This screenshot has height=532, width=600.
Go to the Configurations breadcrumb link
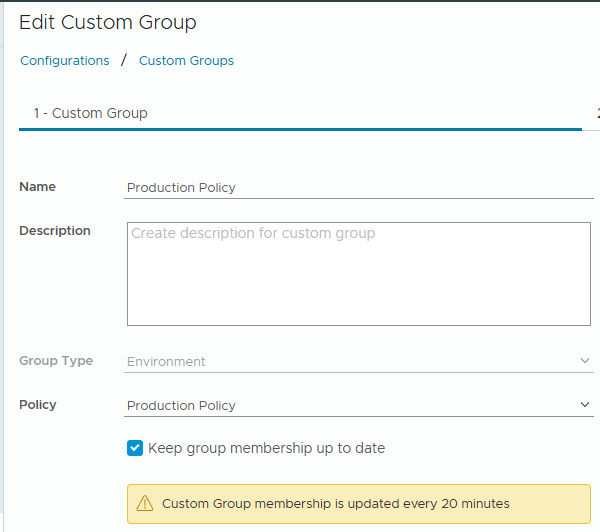[x=65, y=61]
